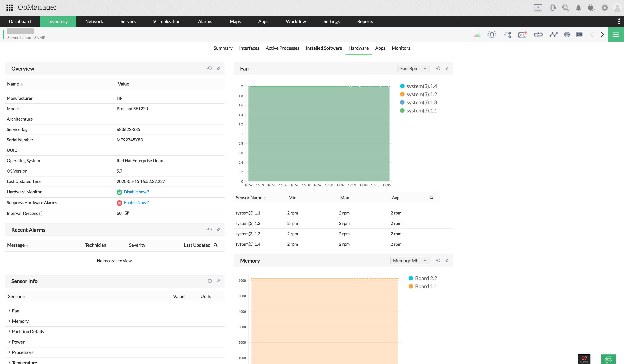Open the terminal icon in the device toolbar
The width and height of the screenshot is (624, 364).
580,34
